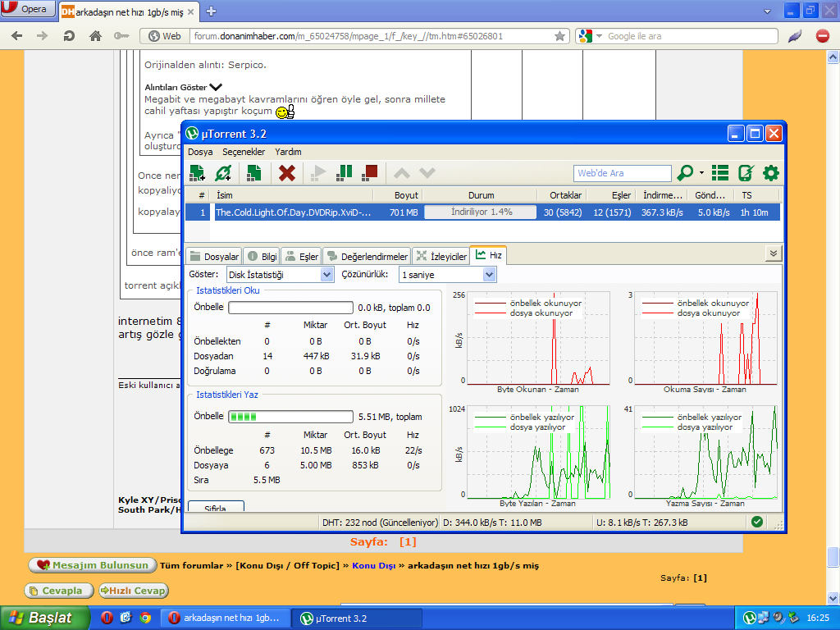Switch to the Değerlendirmeler tab

tap(367, 256)
